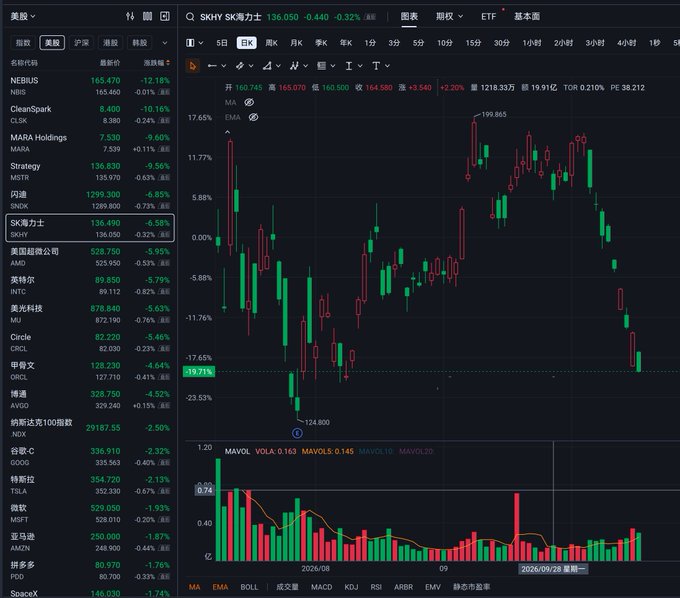680x598 pixels.
Task: Select the text annotation T tool
Action: (376, 66)
